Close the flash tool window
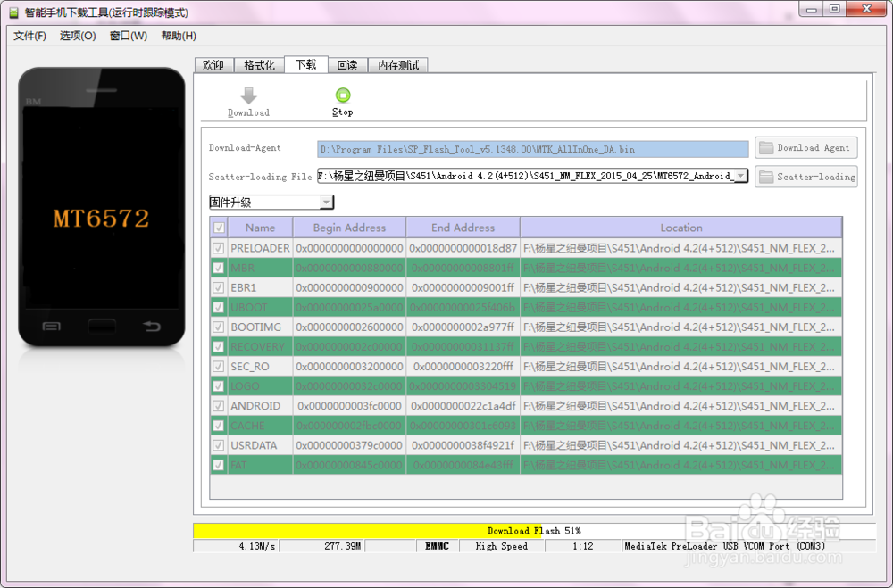Viewport: 893px width, 588px height. [x=866, y=9]
